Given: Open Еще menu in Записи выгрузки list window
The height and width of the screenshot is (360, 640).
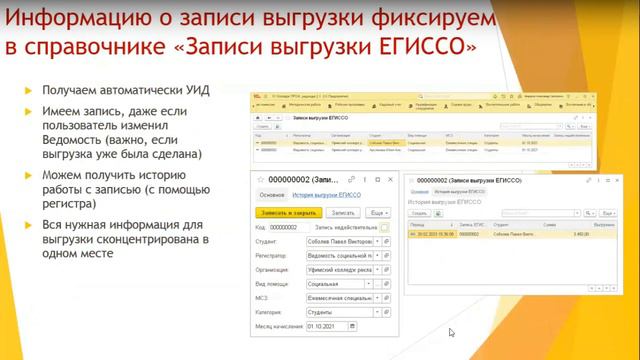Looking at the screenshot, I should tap(584, 127).
